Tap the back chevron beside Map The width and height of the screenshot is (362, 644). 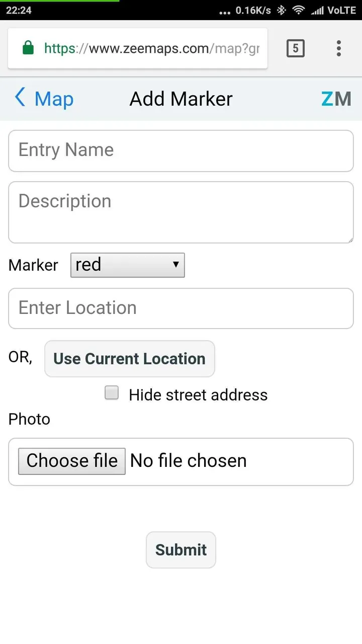20,98
